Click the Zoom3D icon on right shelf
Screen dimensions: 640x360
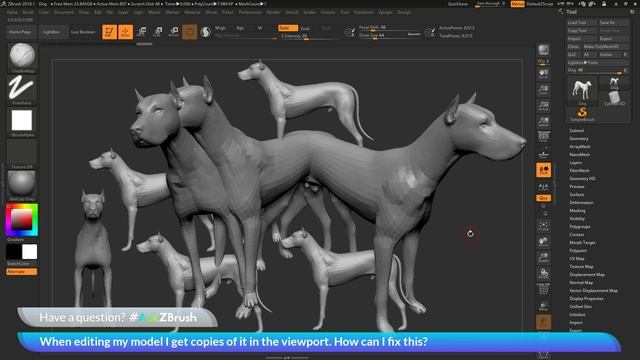click(x=543, y=258)
